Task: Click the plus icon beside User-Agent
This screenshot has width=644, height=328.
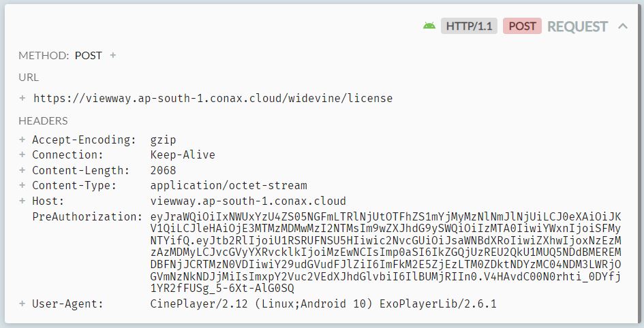Action: 22,304
